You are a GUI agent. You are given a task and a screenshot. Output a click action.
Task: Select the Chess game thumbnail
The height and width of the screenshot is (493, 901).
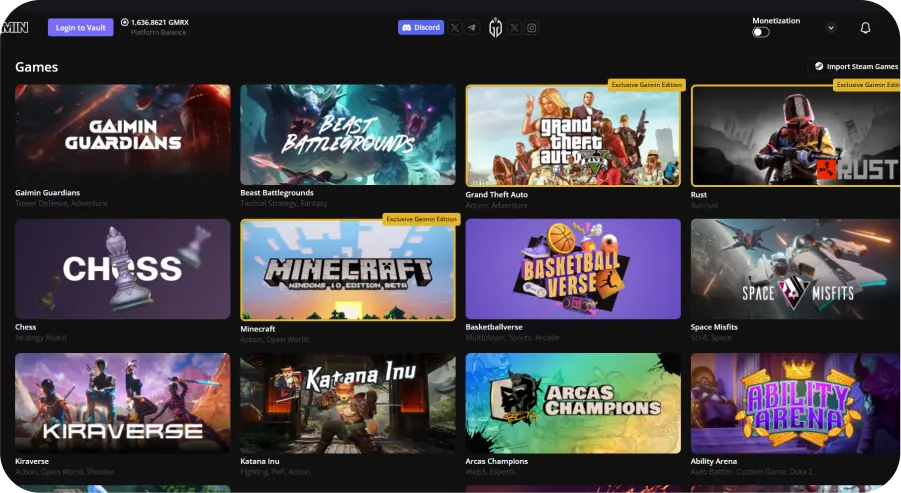[122, 269]
